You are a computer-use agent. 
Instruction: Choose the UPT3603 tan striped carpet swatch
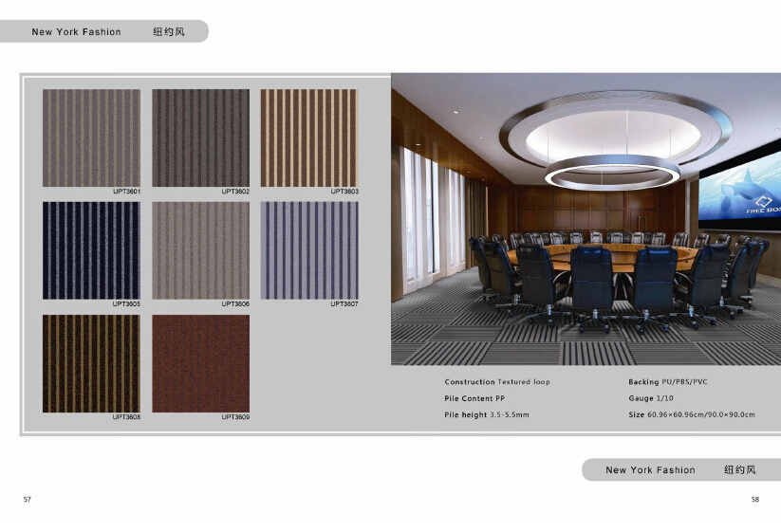point(308,138)
